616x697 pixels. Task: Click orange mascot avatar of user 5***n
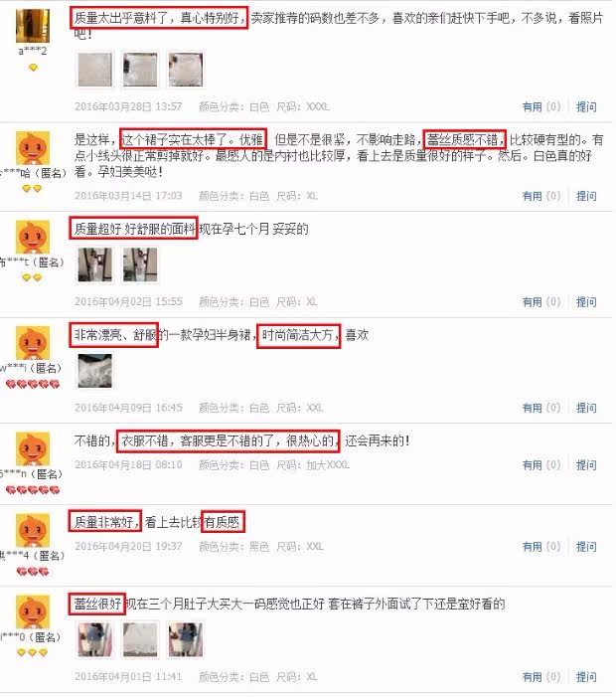pyautogui.click(x=33, y=448)
